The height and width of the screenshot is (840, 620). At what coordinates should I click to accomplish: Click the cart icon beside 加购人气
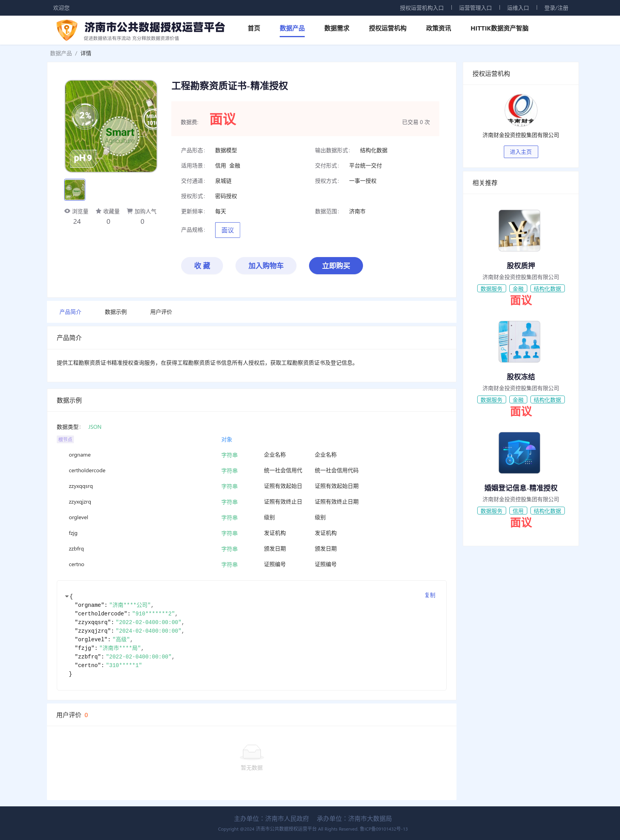(129, 211)
